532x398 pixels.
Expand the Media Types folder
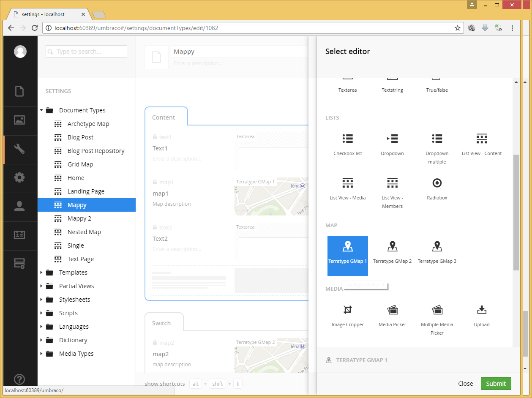coord(41,354)
